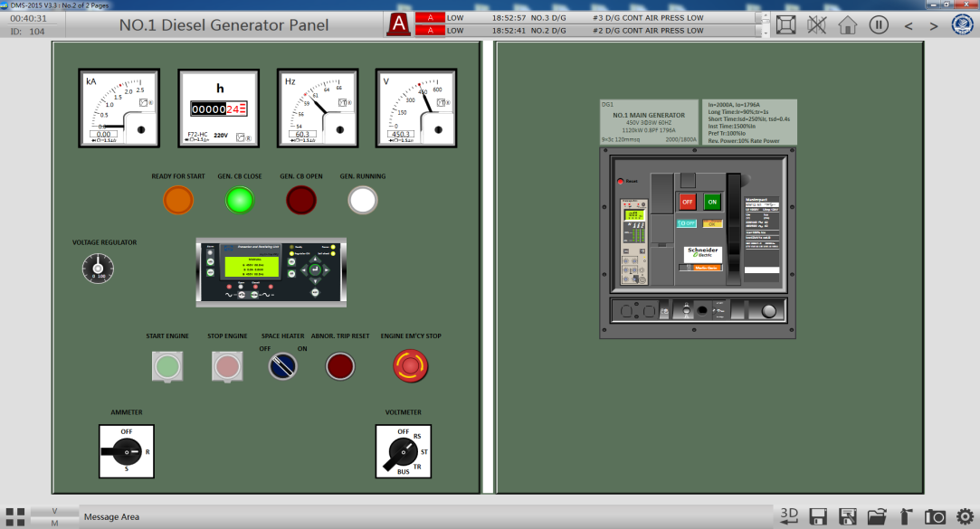Click the fit-to-screen frame icon
This screenshot has height=529, width=980.
(x=786, y=24)
